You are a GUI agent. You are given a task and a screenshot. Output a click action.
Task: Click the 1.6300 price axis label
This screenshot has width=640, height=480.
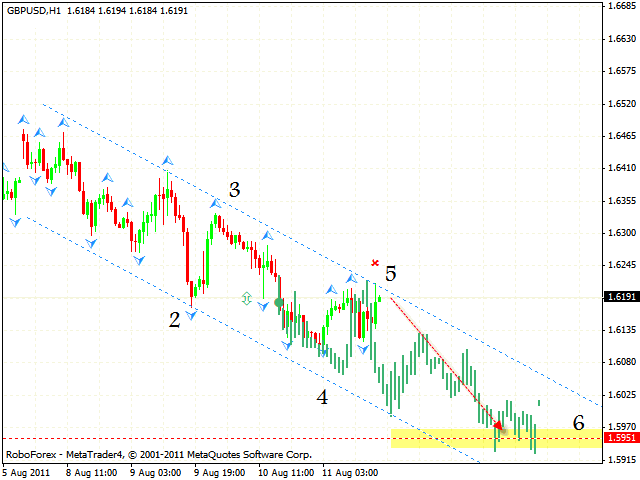point(622,233)
